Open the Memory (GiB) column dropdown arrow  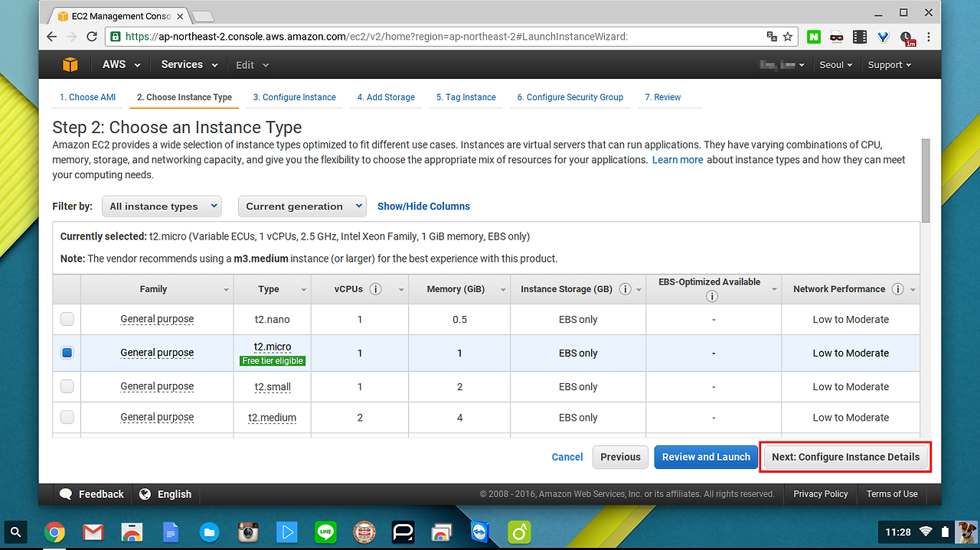(503, 290)
